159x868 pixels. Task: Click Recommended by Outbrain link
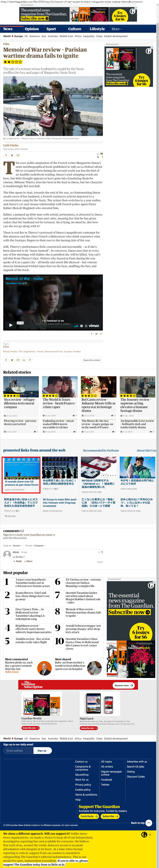pos(101,450)
